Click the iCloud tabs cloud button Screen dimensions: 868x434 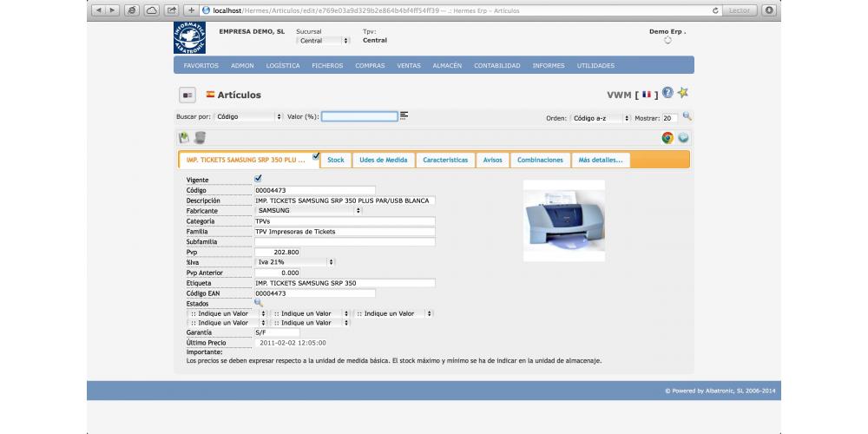pos(152,10)
